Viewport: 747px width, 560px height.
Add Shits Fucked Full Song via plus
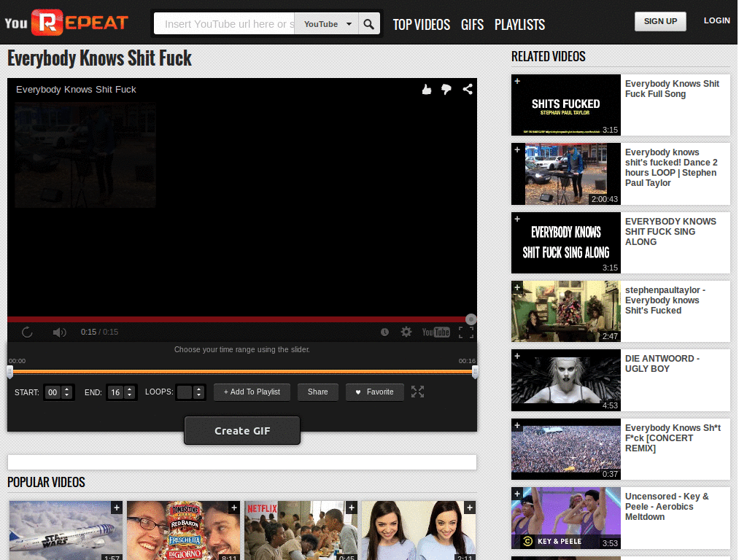[517, 81]
